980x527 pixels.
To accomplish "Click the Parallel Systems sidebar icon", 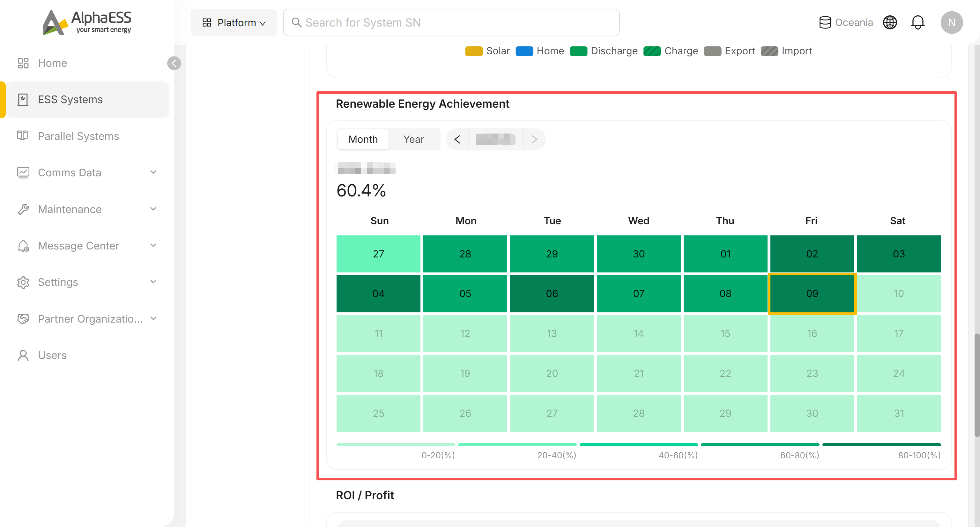I will pyautogui.click(x=23, y=136).
